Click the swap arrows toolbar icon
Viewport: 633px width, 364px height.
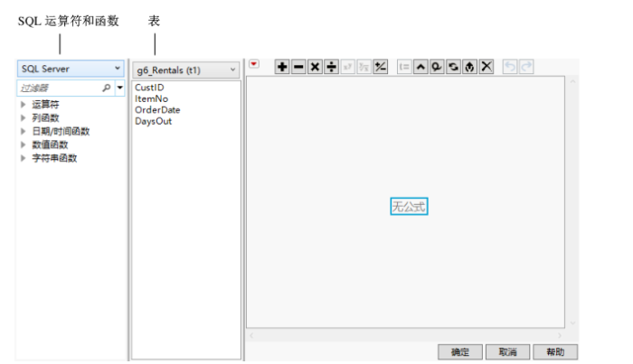pos(453,67)
